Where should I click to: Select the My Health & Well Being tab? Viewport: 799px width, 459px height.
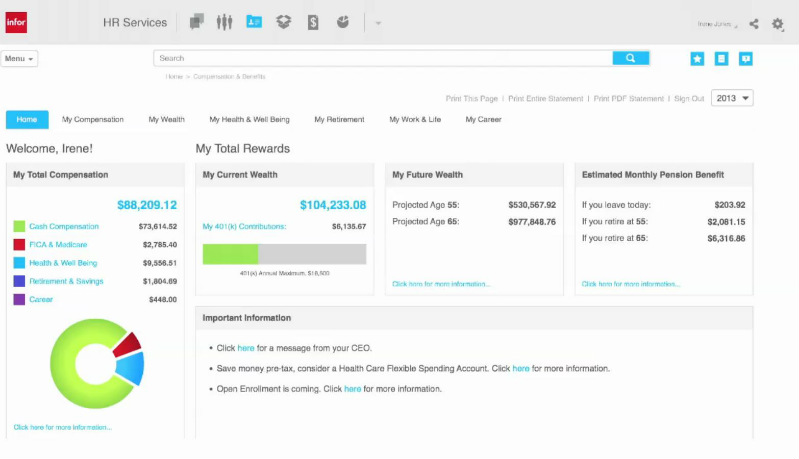tap(249, 119)
